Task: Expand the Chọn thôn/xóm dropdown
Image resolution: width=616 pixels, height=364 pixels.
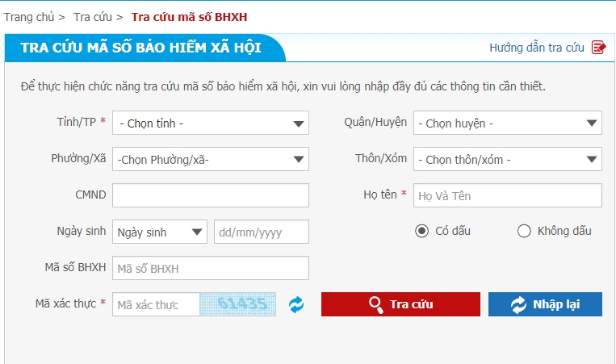Action: [508, 159]
